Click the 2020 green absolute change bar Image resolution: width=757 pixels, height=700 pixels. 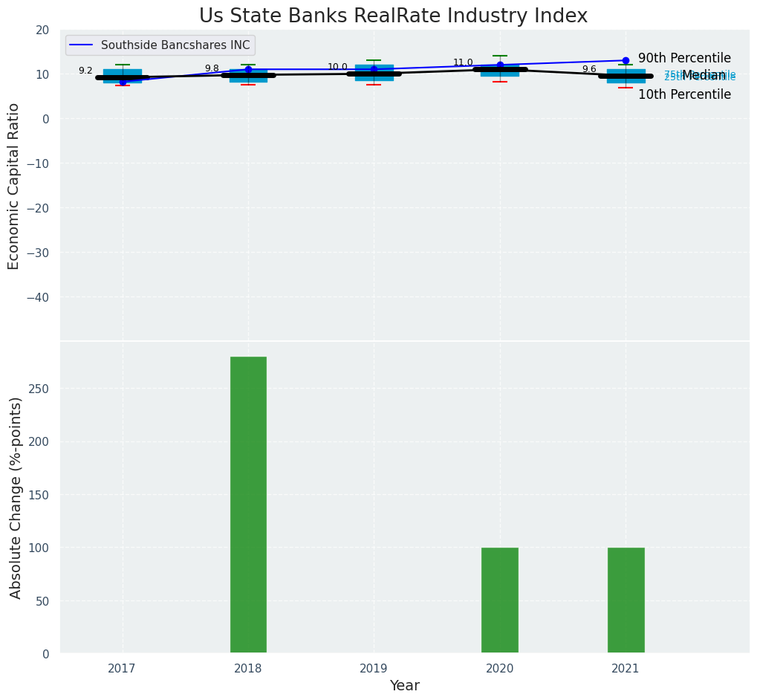(500, 600)
